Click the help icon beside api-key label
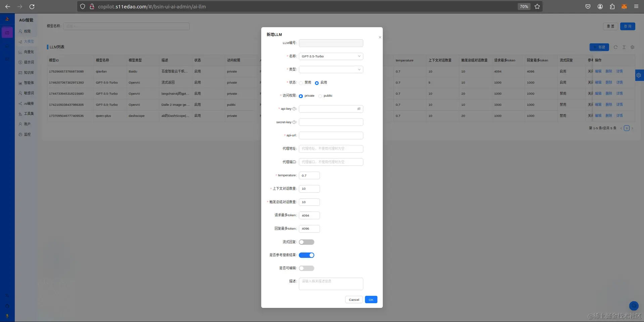The width and height of the screenshot is (644, 322). (x=294, y=109)
